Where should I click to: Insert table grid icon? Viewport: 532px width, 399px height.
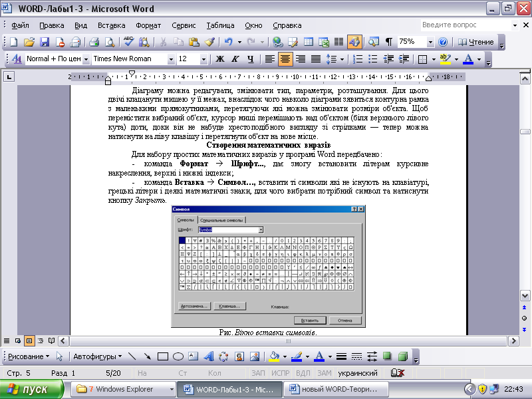tap(309, 42)
